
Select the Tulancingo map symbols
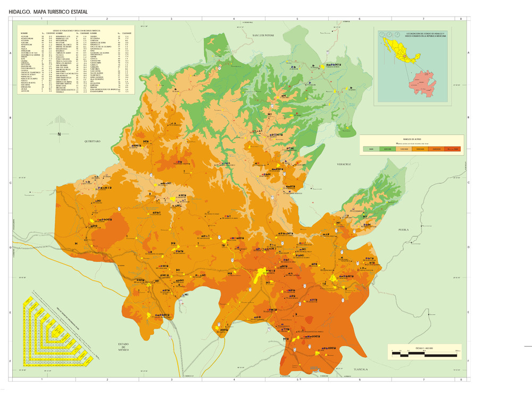[346, 276]
